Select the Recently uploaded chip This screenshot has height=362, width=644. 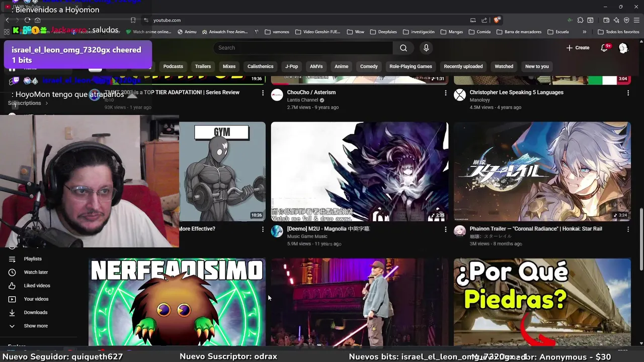[x=463, y=66]
